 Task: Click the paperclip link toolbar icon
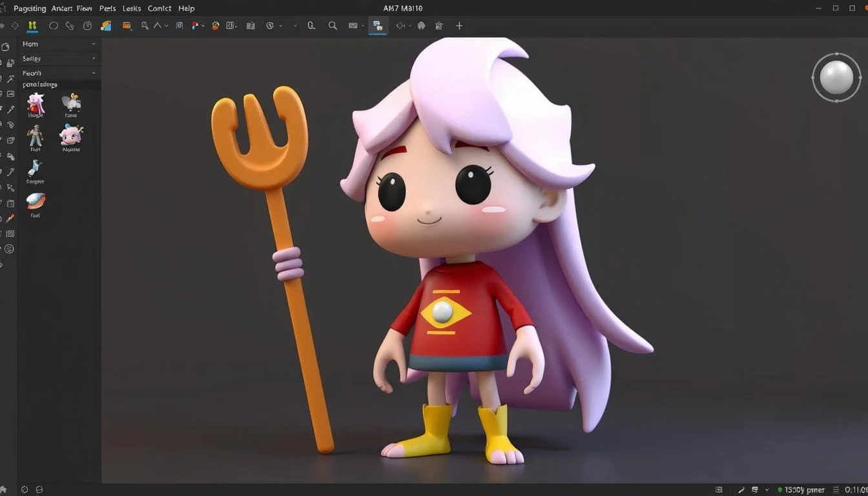coord(70,26)
